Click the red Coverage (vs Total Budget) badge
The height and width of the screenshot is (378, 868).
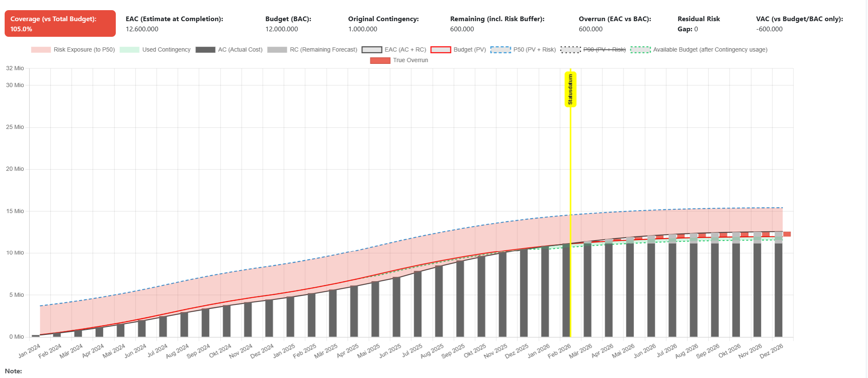[x=60, y=24]
